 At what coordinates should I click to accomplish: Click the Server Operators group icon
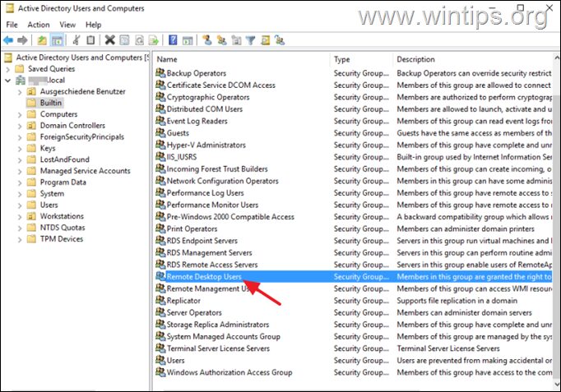point(160,312)
